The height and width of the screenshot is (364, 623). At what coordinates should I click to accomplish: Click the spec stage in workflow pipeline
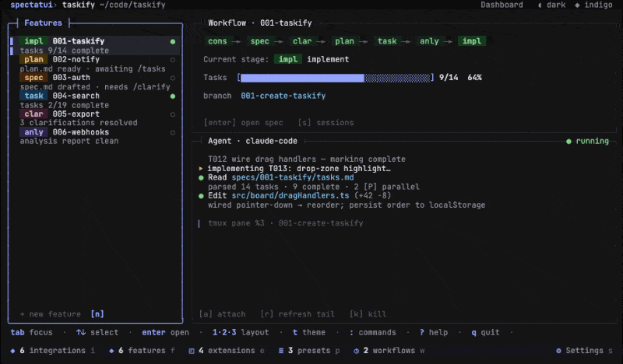[x=260, y=41]
